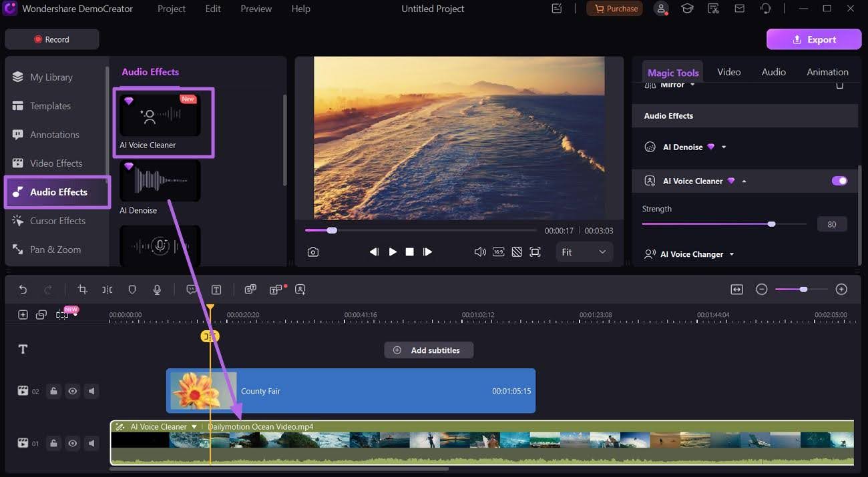Select the crop tool in timeline toolbar
The image size is (868, 477).
pyautogui.click(x=83, y=290)
